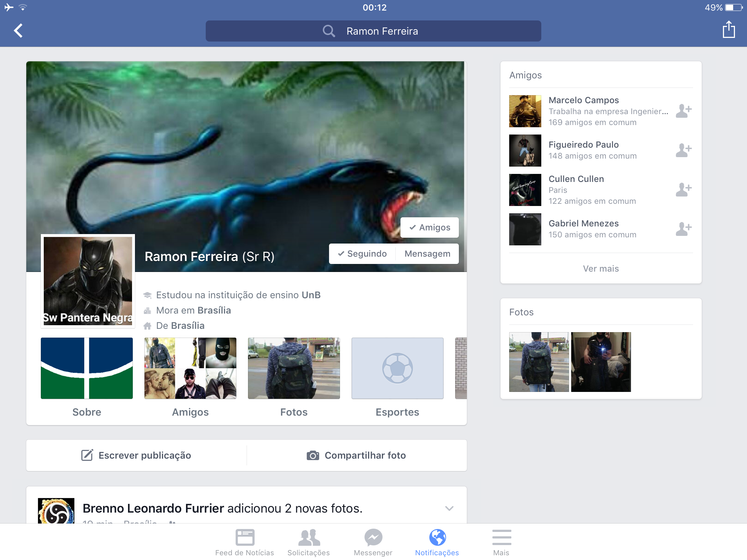This screenshot has height=560, width=747.
Task: Open the Amigos section tile
Action: point(190,377)
